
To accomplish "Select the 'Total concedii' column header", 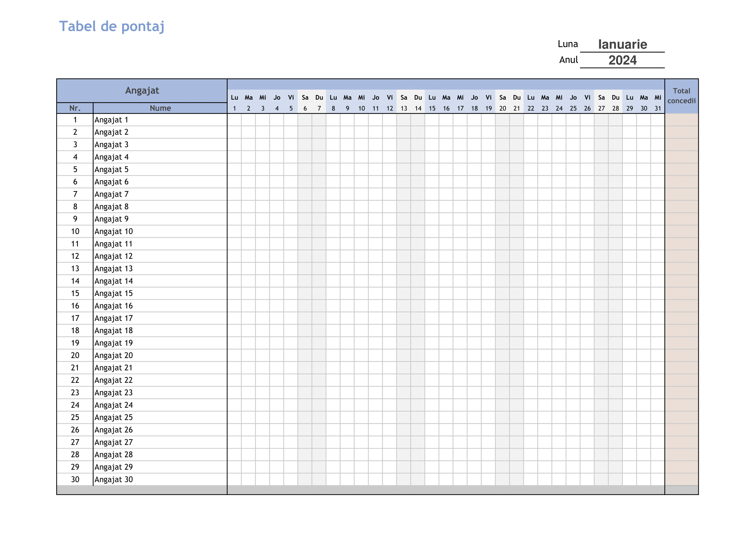I will pos(681,95).
